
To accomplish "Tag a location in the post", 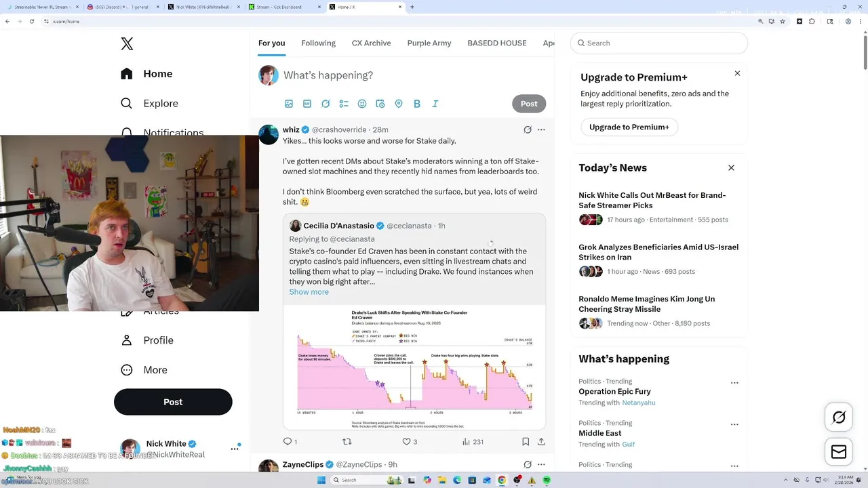I will tap(399, 104).
